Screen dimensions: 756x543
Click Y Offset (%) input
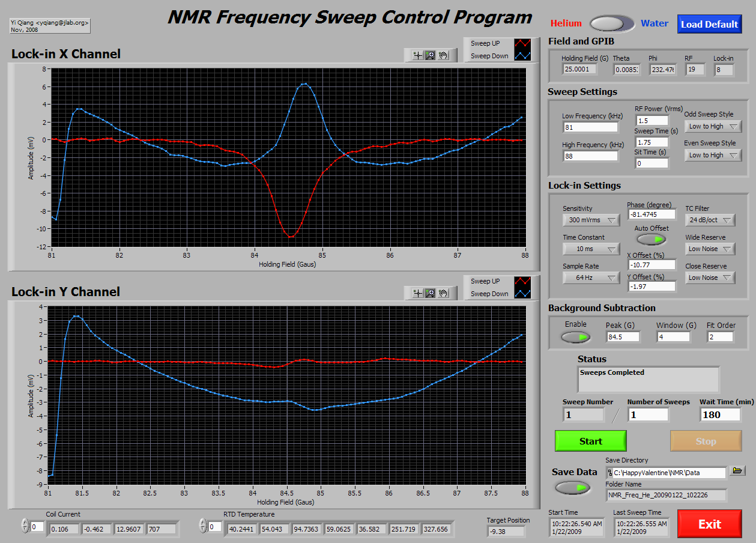point(652,286)
